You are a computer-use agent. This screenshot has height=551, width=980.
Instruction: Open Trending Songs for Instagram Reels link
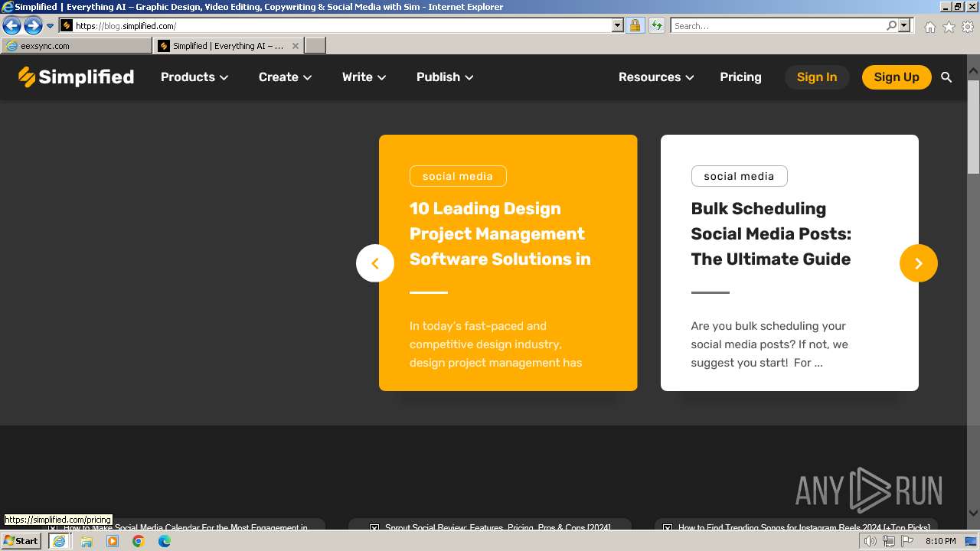pos(804,527)
